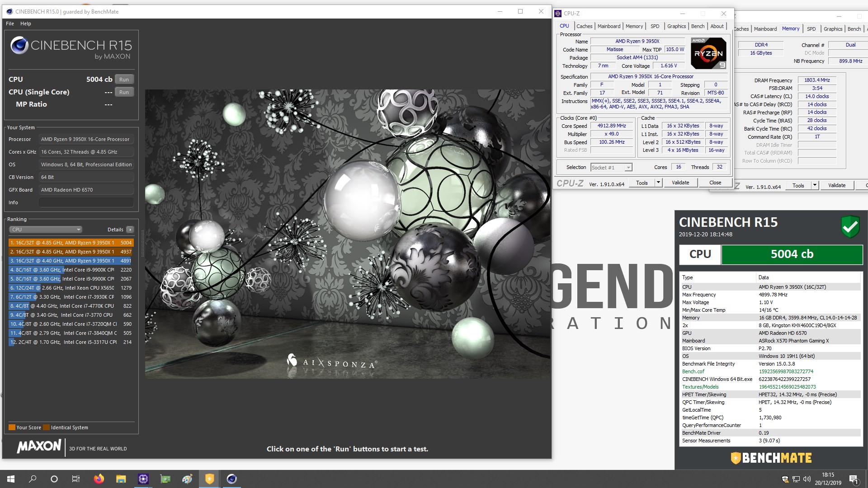Screen dimensions: 868x488
Task: Select the CPU tab in CPU-Z
Action: (x=564, y=26)
